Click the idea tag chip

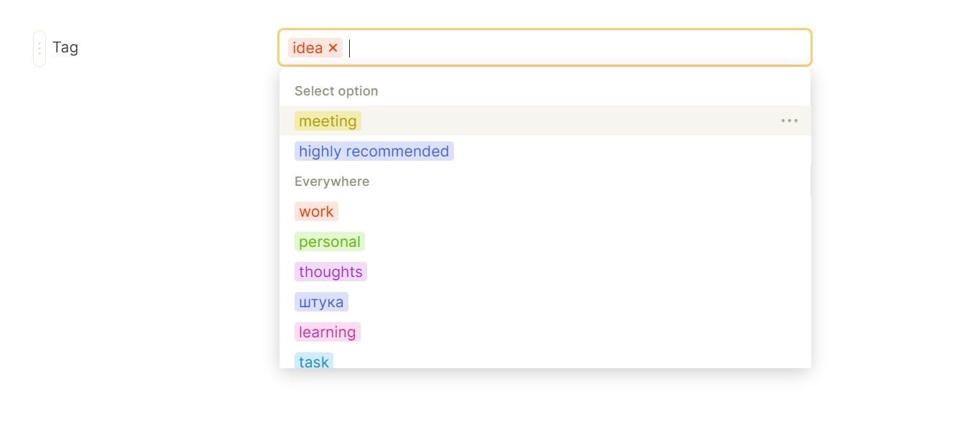pos(308,48)
